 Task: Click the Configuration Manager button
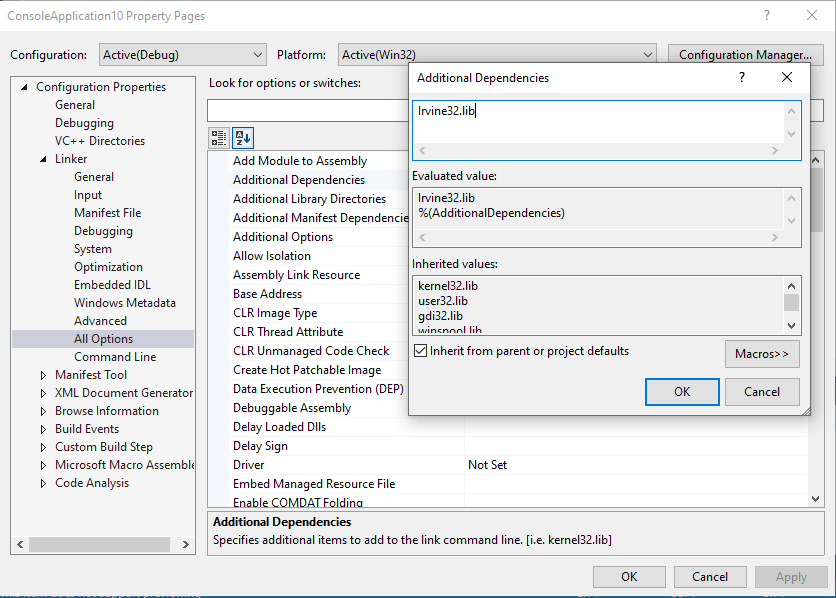[x=745, y=53]
